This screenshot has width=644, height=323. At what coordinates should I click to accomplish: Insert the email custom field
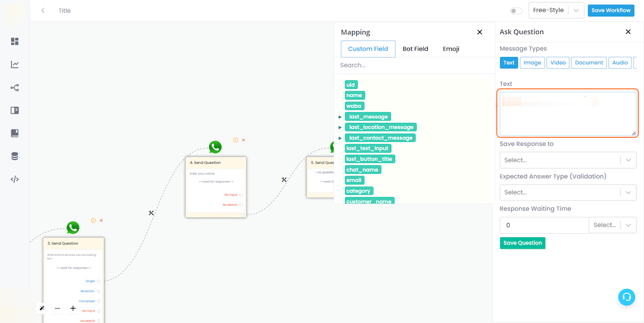click(354, 180)
